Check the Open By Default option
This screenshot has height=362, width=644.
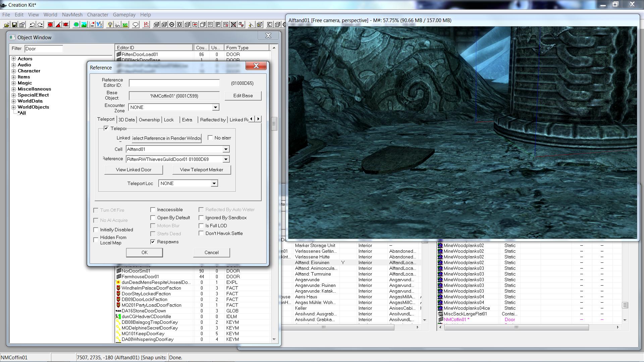coord(153,218)
